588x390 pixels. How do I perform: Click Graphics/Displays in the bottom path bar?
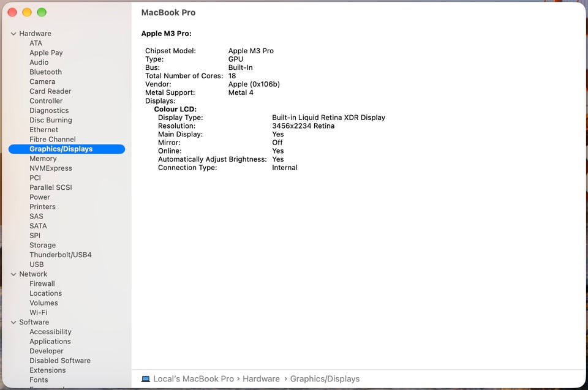pyautogui.click(x=325, y=379)
